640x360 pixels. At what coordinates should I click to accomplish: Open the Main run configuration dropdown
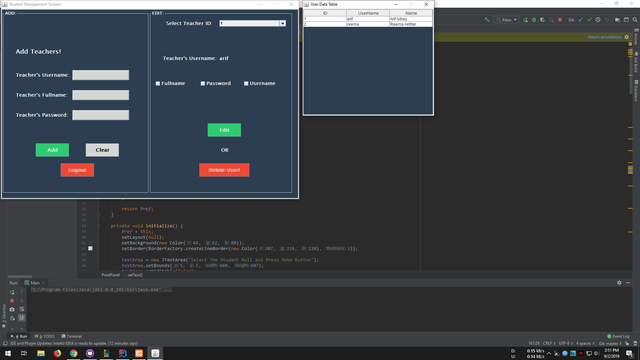point(507,20)
